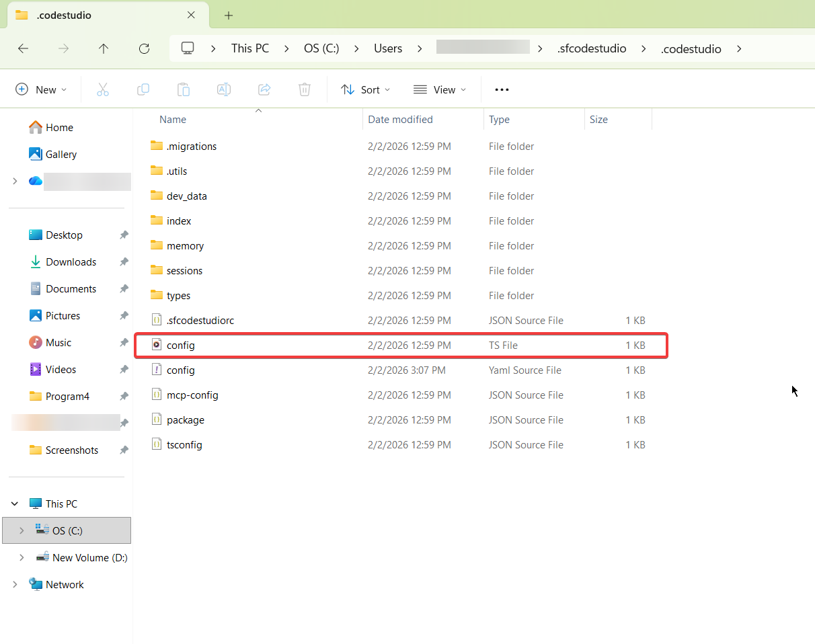Go up one folder level
The height and width of the screenshot is (644, 815).
point(103,48)
